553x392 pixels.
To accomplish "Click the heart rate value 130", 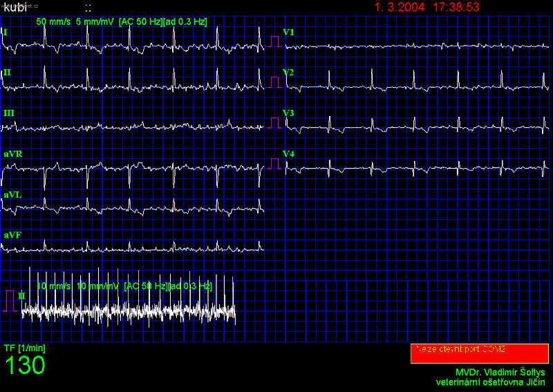I will [x=25, y=366].
